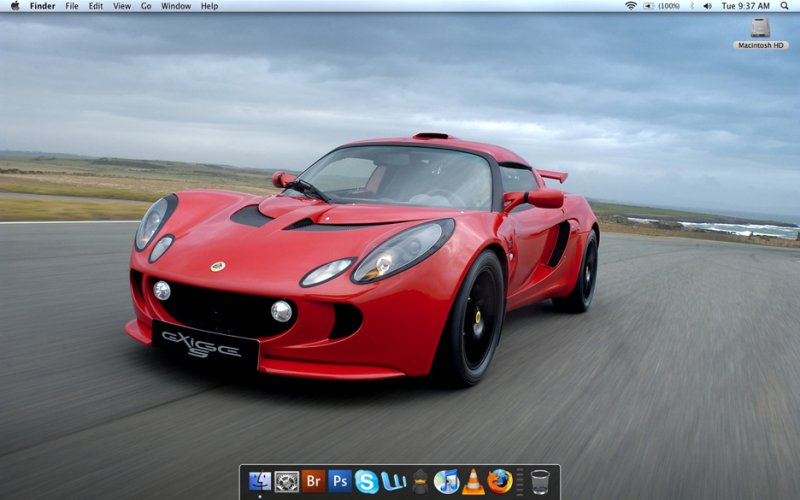Open the volume control in menu bar
The height and width of the screenshot is (500, 800).
point(707,6)
